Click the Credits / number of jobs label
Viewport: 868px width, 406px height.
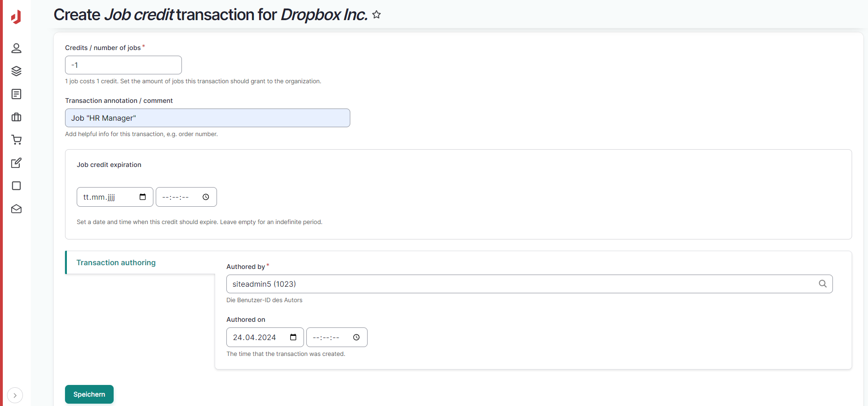pyautogui.click(x=103, y=48)
